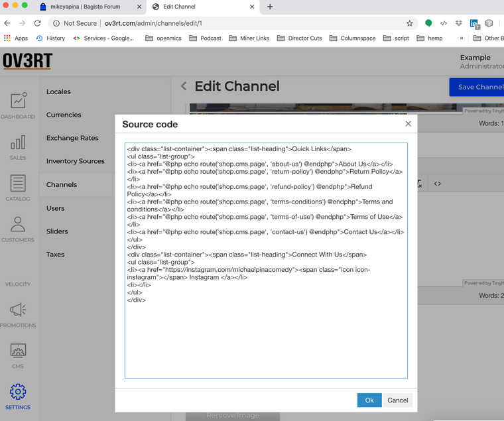Click the Dropbox extension icon
The height and width of the screenshot is (421, 504).
point(459,23)
